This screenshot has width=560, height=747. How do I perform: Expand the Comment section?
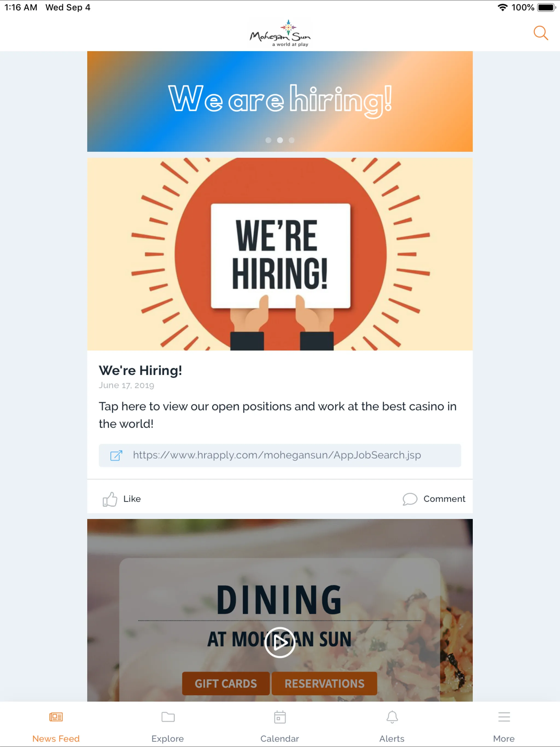coord(432,498)
